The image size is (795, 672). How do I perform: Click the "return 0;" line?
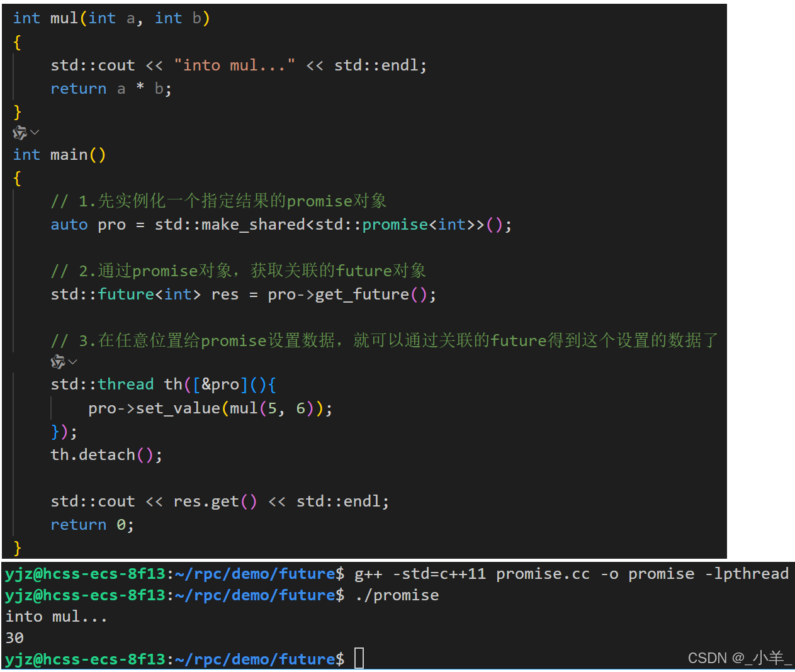coord(92,525)
